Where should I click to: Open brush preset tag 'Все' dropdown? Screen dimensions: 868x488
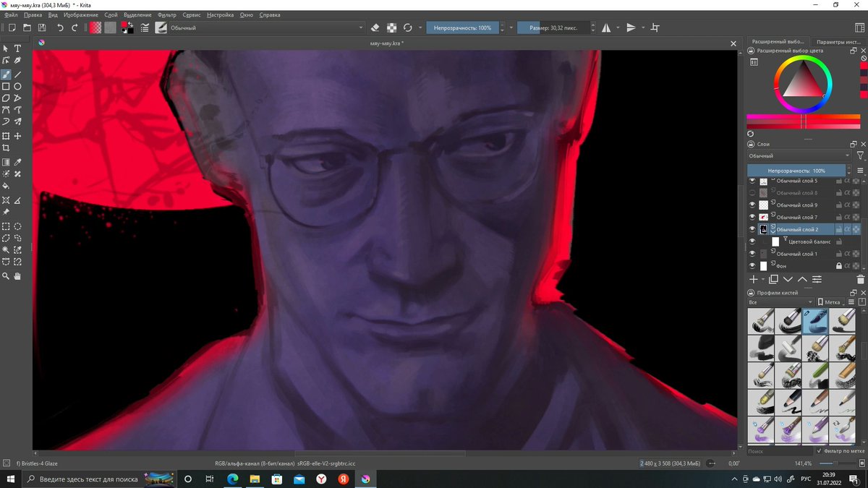point(780,301)
